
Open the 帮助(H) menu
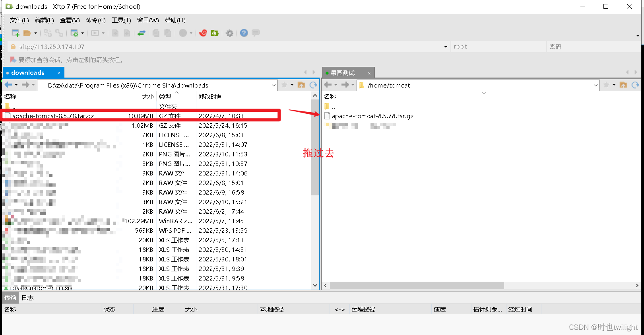click(x=175, y=20)
